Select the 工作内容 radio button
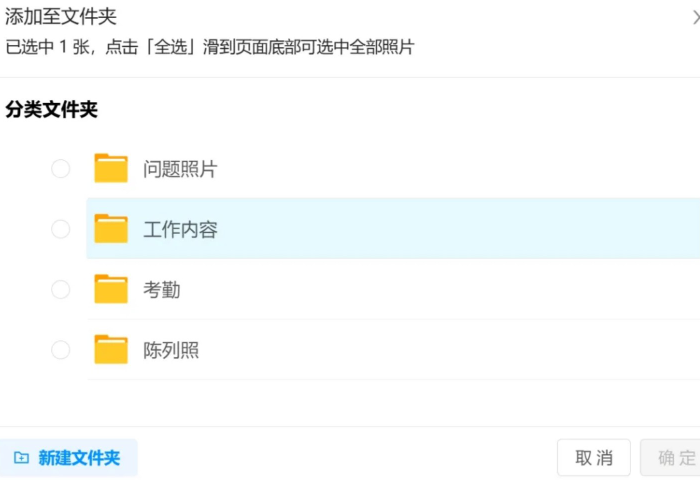This screenshot has height=480, width=700. (x=60, y=229)
